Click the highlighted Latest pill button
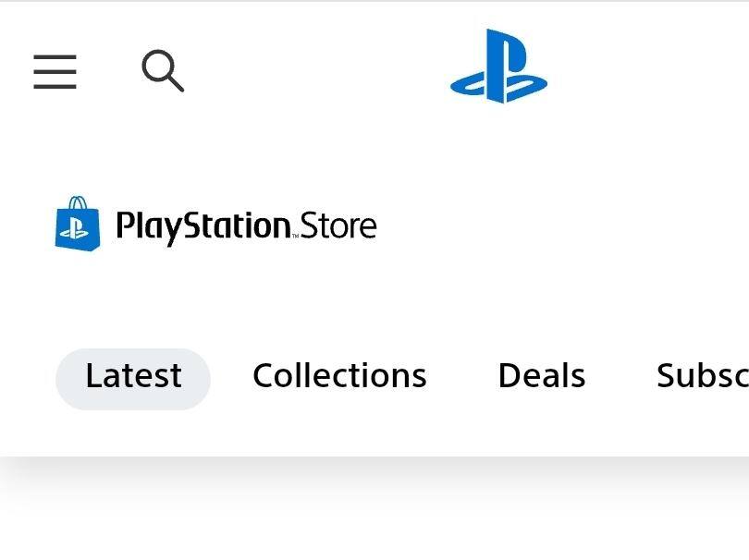Screen dimensions: 749x560 [x=133, y=377]
